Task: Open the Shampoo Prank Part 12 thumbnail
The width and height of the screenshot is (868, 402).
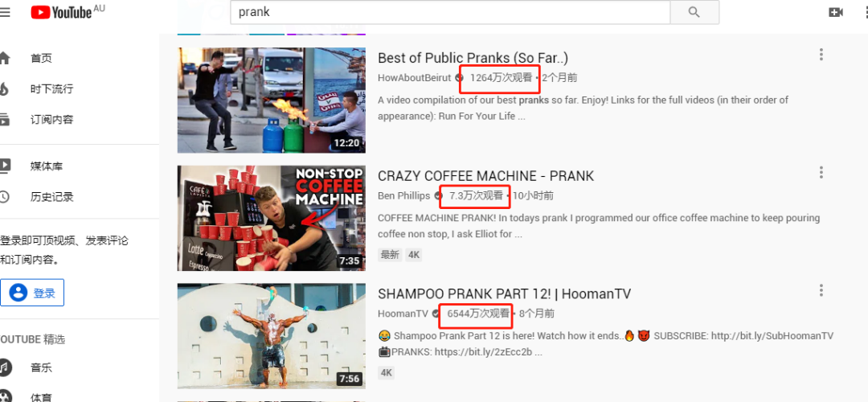Action: [x=272, y=336]
